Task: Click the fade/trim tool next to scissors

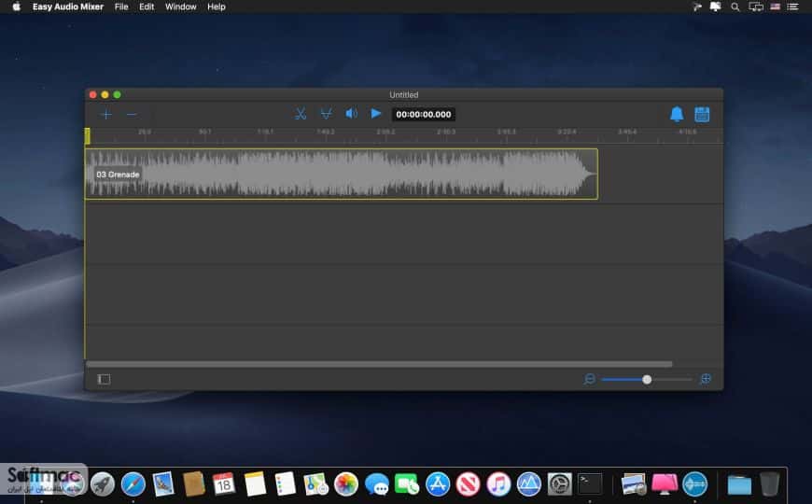Action: (x=327, y=114)
